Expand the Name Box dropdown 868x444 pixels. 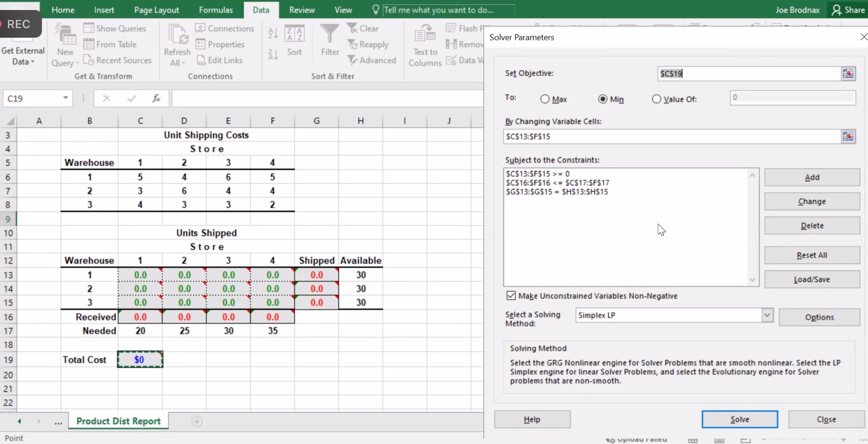65,98
